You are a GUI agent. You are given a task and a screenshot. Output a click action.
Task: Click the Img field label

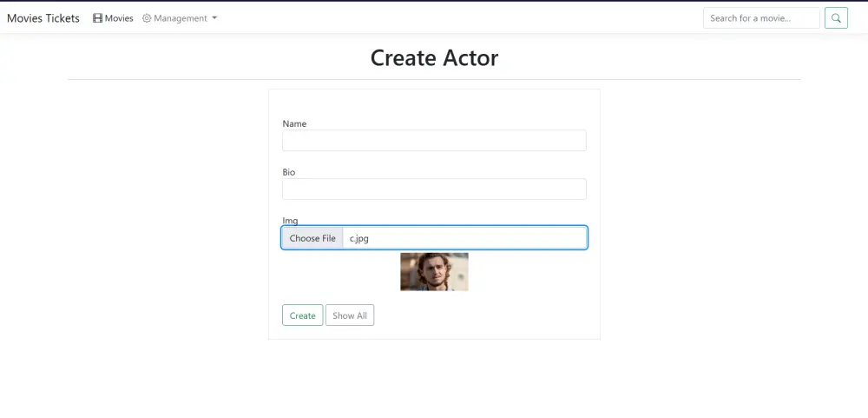coord(290,221)
